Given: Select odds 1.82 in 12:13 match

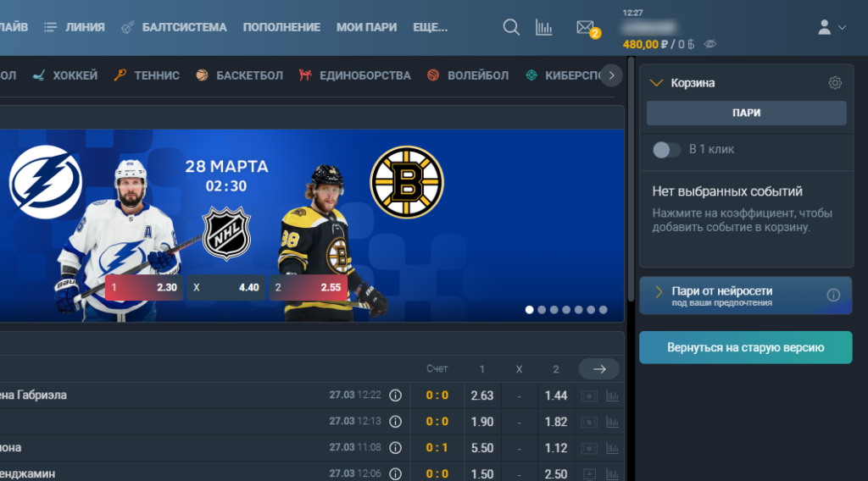Looking at the screenshot, I should click(556, 422).
